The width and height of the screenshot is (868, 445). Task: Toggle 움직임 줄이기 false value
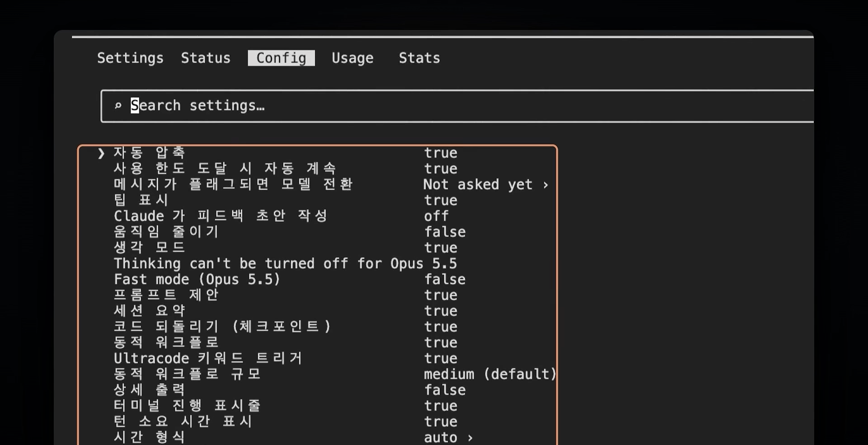[445, 232]
